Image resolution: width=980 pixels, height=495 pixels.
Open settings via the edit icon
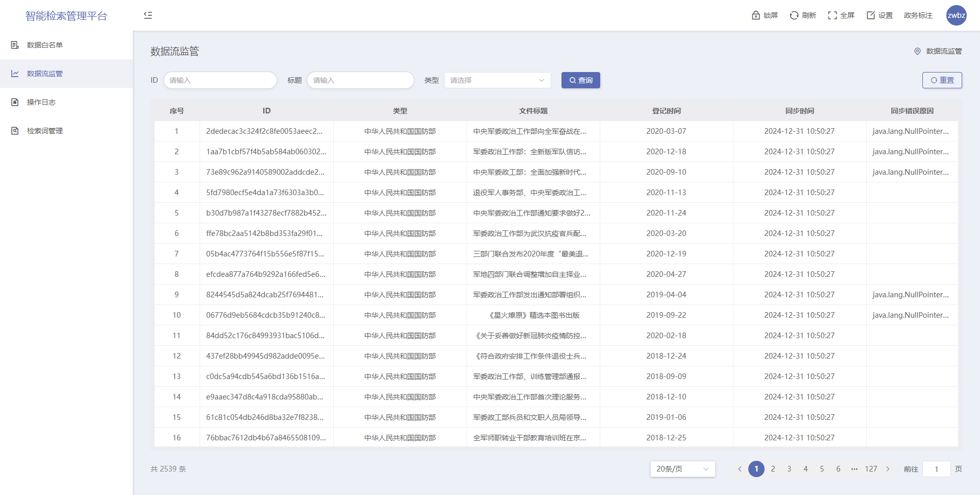[871, 15]
